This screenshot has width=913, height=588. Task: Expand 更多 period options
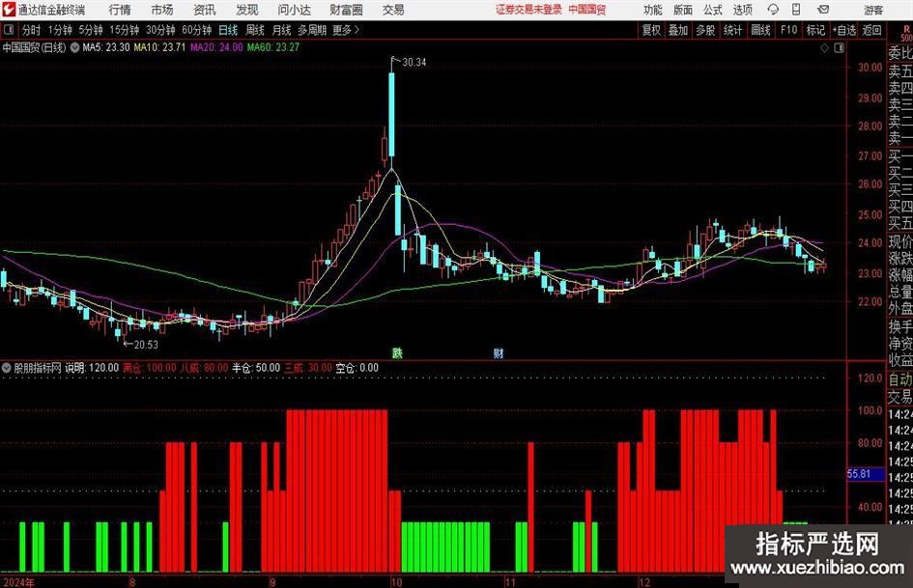[x=345, y=30]
